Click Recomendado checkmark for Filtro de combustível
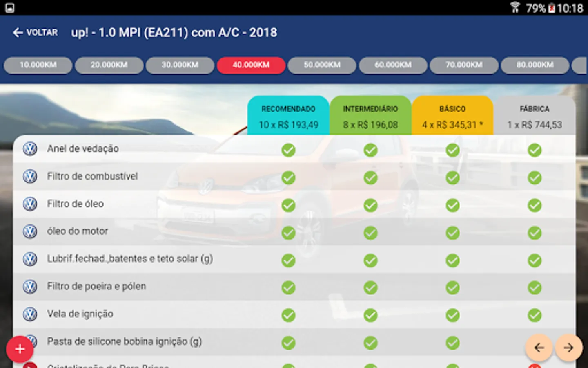The width and height of the screenshot is (588, 368). click(x=288, y=177)
